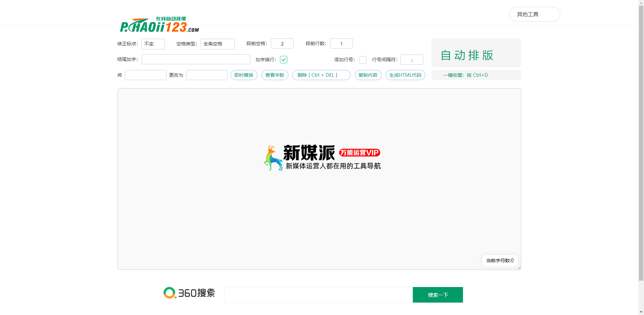The image size is (644, 315).
Task: Open the 新媒派 banner image
Action: [x=322, y=157]
